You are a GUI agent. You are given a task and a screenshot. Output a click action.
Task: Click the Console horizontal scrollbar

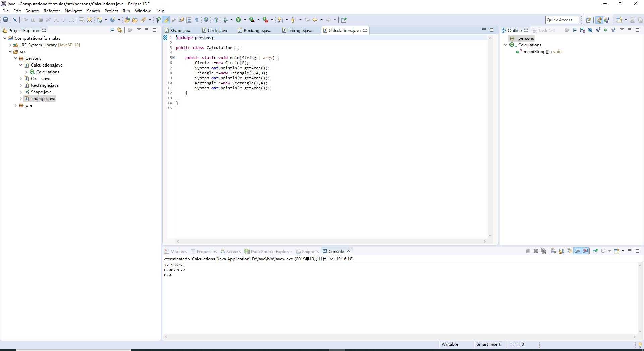coord(401,337)
